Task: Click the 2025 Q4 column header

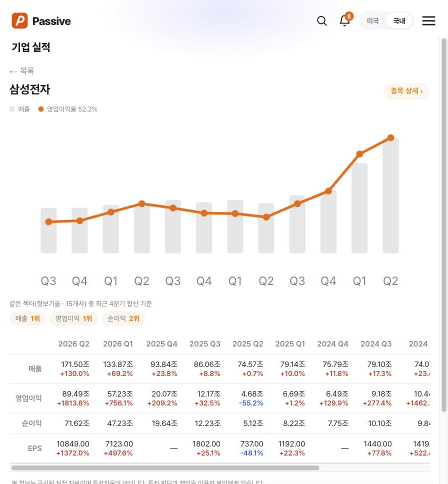Action: (x=162, y=344)
